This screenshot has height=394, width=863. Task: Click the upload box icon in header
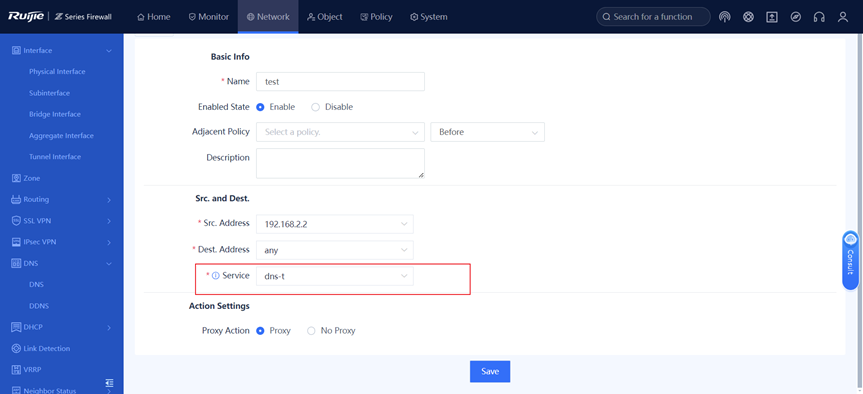pyautogui.click(x=772, y=17)
